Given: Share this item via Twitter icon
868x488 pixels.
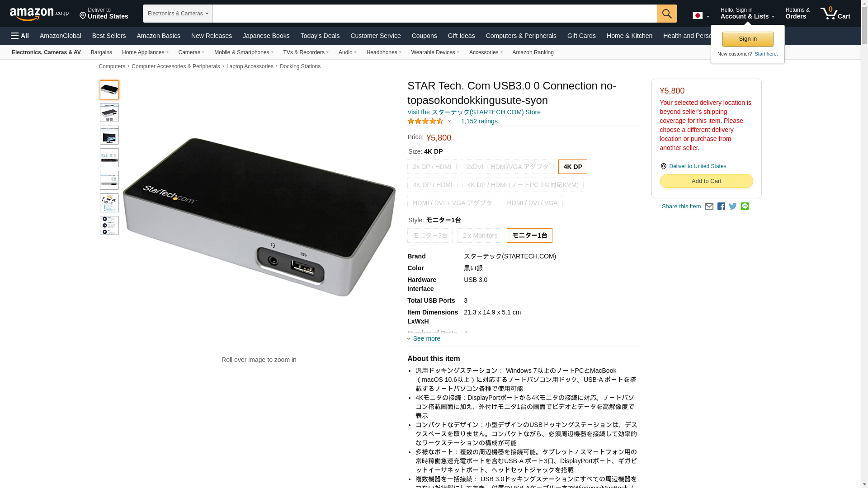Looking at the screenshot, I should [x=733, y=206].
